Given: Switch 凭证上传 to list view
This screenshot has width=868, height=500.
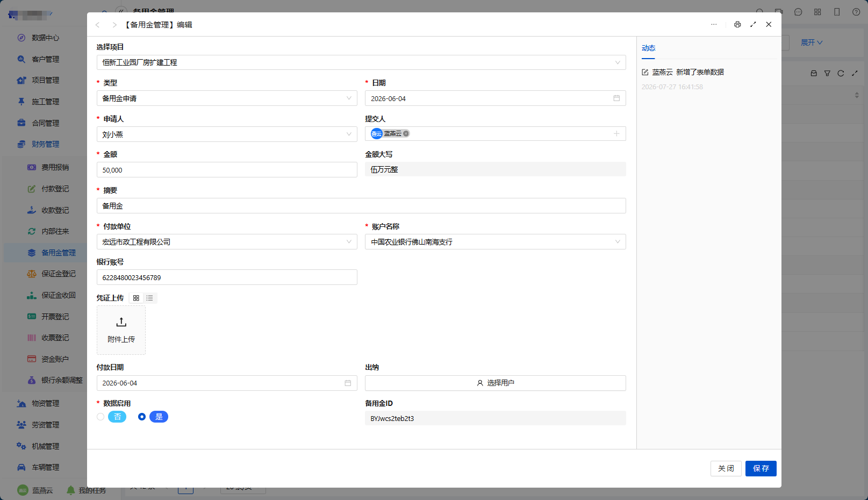Looking at the screenshot, I should click(149, 298).
